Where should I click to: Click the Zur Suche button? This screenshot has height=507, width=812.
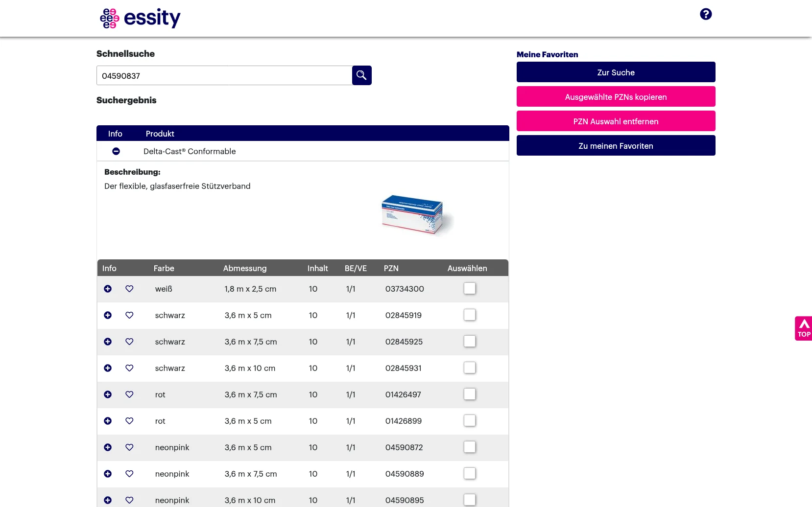coord(616,72)
